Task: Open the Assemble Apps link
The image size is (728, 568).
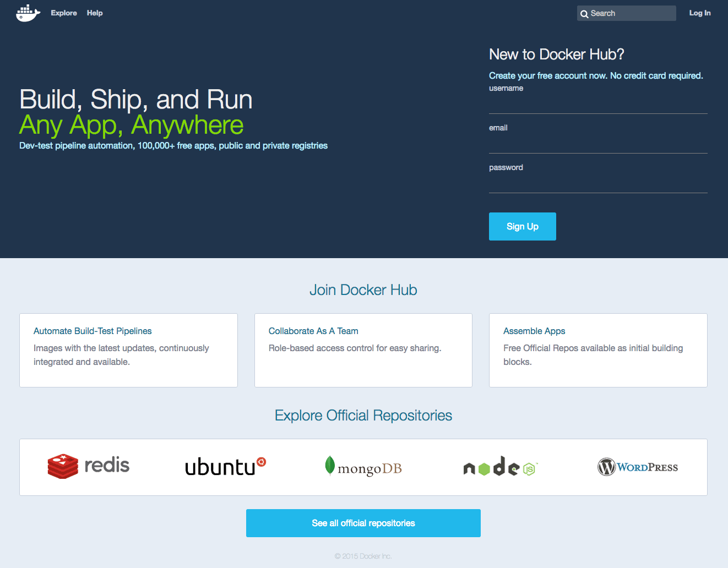Action: (x=534, y=331)
